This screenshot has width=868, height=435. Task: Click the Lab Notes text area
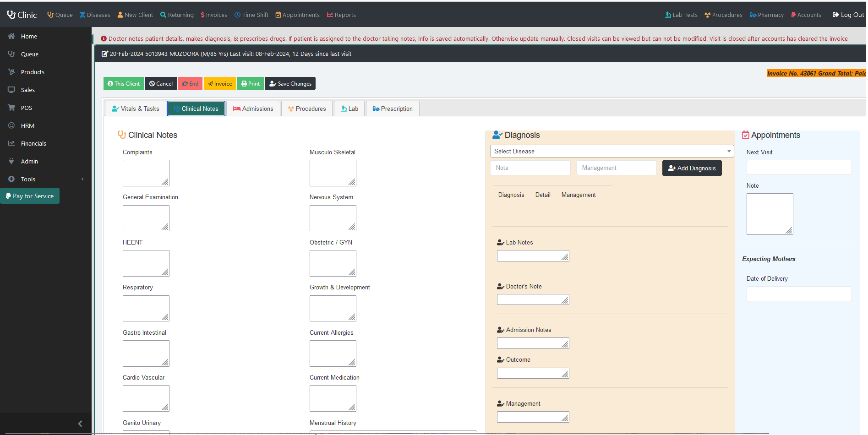pos(533,256)
